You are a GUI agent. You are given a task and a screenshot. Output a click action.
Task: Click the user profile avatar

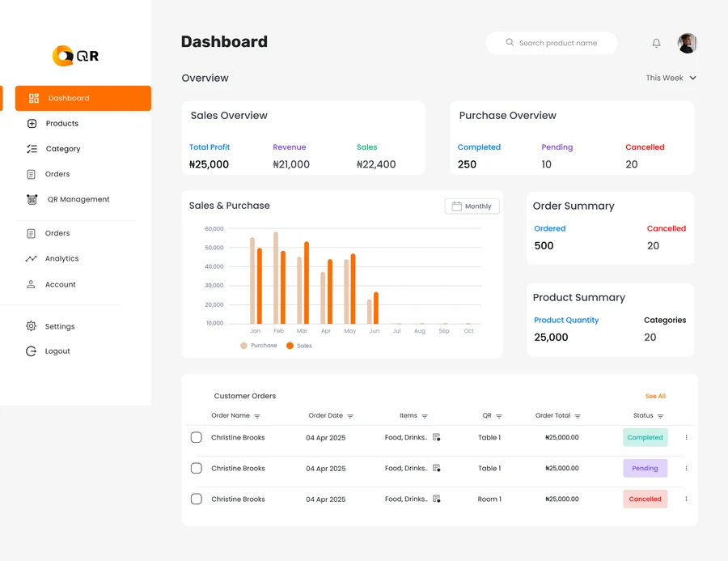pyautogui.click(x=687, y=43)
